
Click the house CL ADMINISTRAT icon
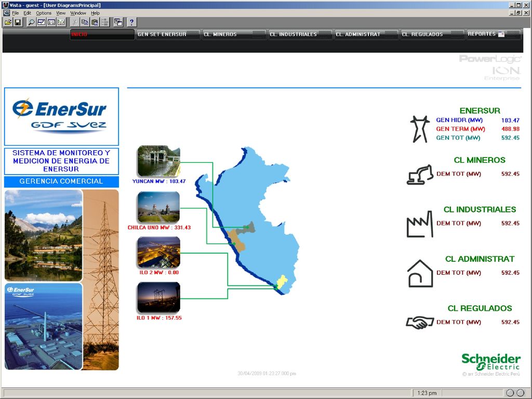click(x=420, y=273)
